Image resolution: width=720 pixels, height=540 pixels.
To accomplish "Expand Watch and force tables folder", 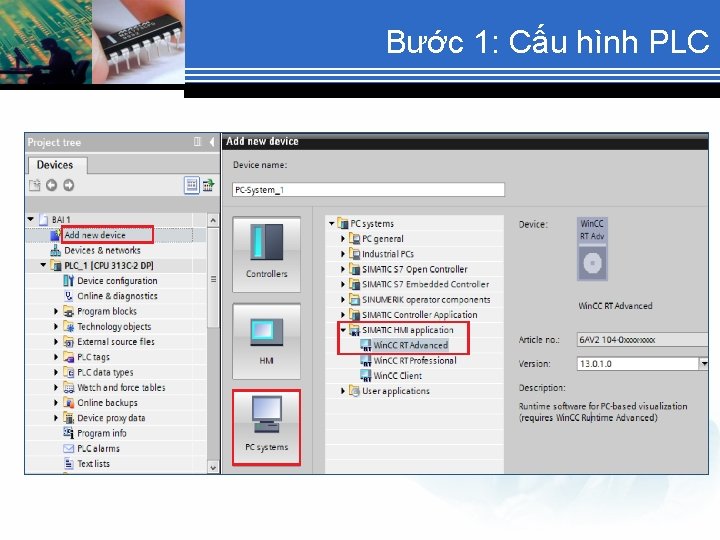I will [56, 388].
